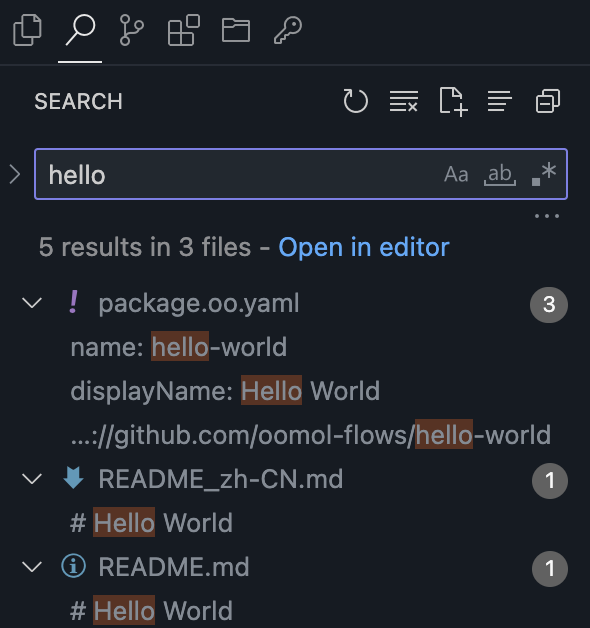Viewport: 590px width, 628px height.
Task: Click the Open in editor link
Action: tap(364, 247)
